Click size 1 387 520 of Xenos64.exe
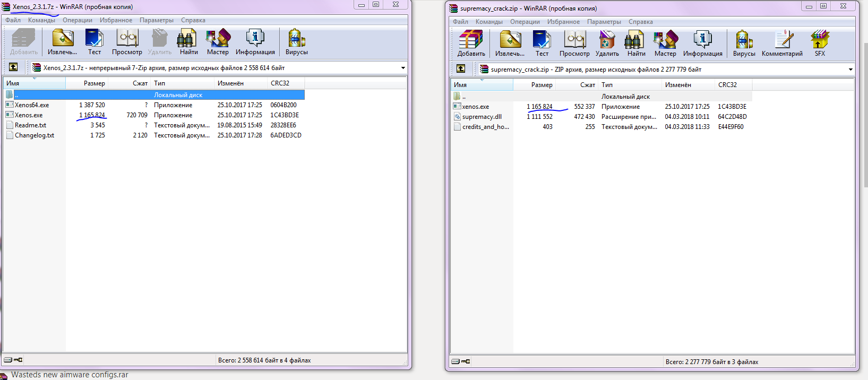Screen dimensions: 868x380 point(92,105)
